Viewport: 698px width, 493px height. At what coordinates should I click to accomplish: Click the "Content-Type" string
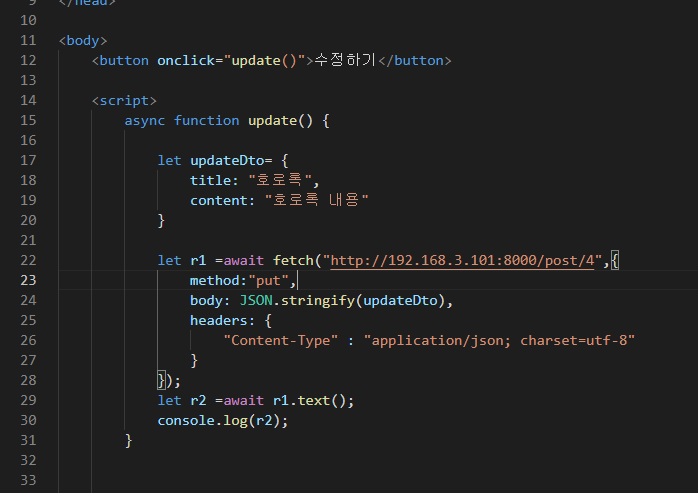click(280, 340)
